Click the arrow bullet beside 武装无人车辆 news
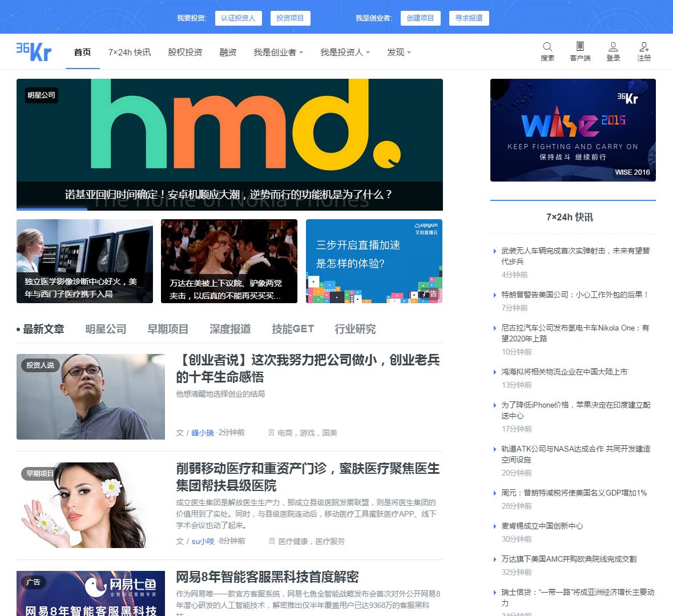The height and width of the screenshot is (616, 673). 495,251
